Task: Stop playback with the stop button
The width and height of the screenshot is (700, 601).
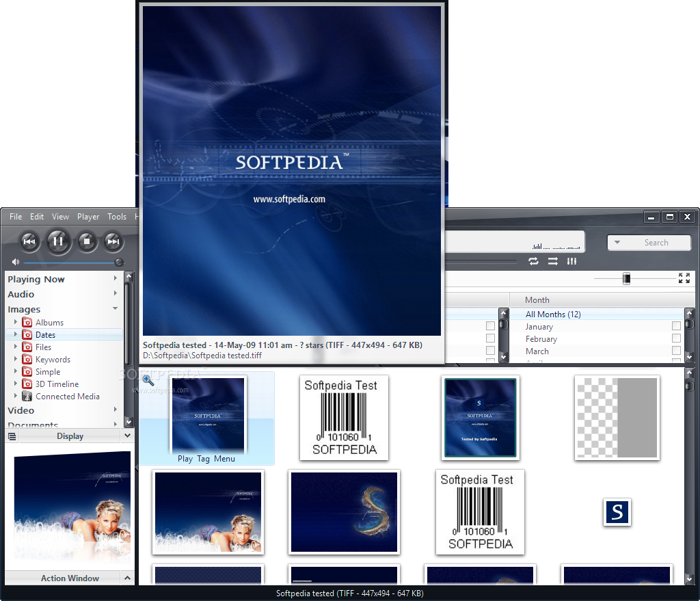Action: [87, 241]
